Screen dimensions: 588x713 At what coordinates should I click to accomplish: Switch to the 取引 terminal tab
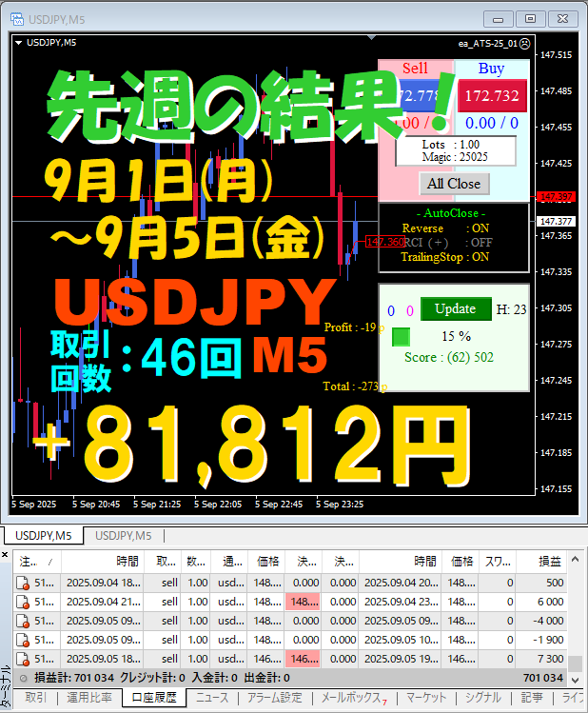click(35, 698)
